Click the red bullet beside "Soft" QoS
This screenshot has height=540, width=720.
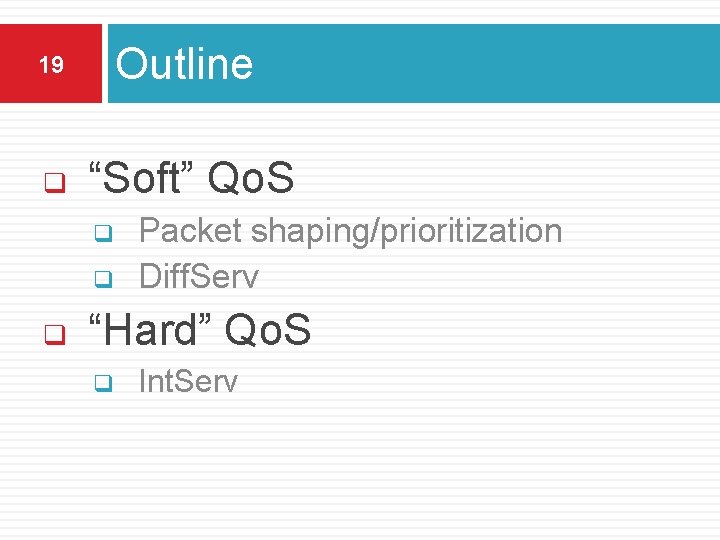pos(55,183)
